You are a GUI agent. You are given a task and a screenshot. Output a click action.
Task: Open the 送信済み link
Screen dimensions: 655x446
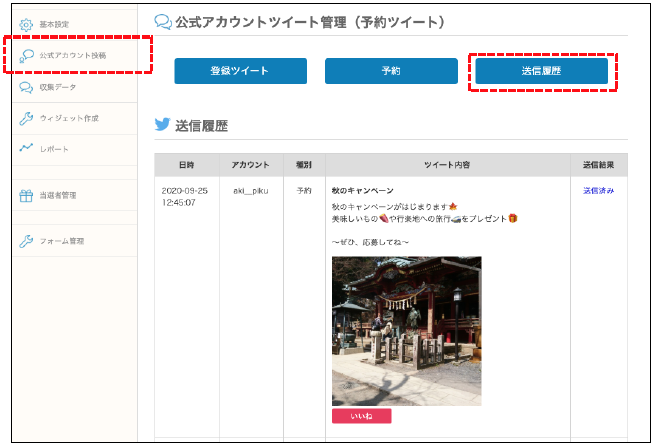pyautogui.click(x=599, y=191)
